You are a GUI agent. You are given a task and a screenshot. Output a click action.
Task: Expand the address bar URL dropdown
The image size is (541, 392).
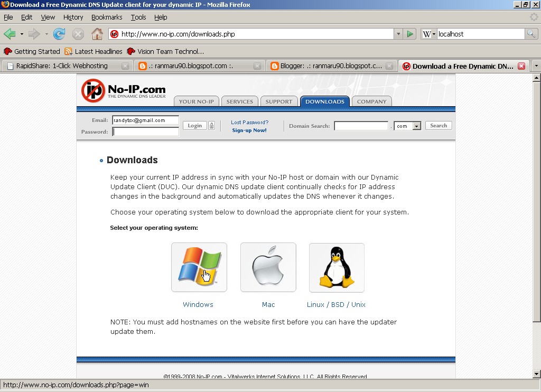398,34
